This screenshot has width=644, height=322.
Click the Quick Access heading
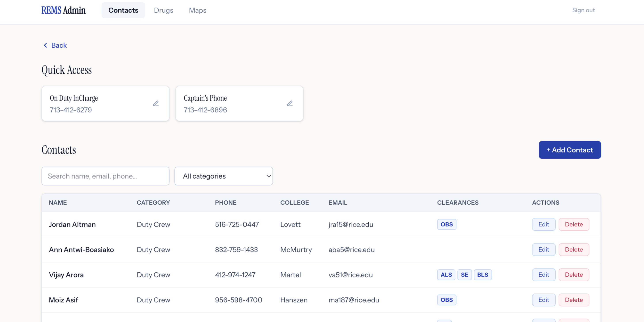(x=66, y=70)
